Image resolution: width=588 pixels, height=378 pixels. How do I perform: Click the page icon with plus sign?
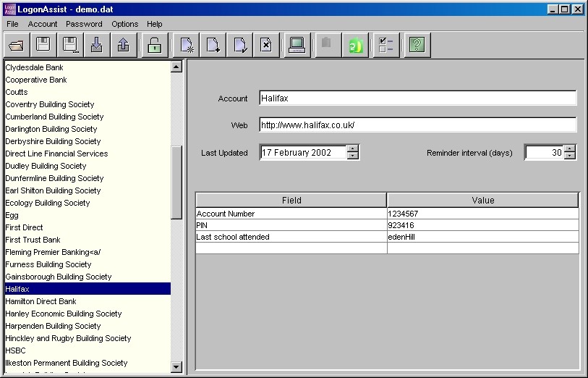[213, 45]
